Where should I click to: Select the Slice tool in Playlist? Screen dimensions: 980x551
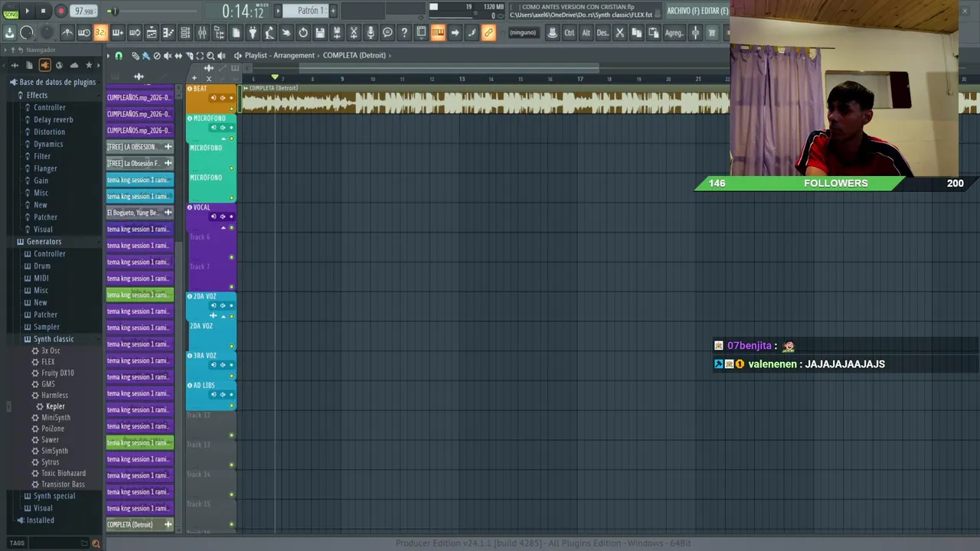pos(189,56)
